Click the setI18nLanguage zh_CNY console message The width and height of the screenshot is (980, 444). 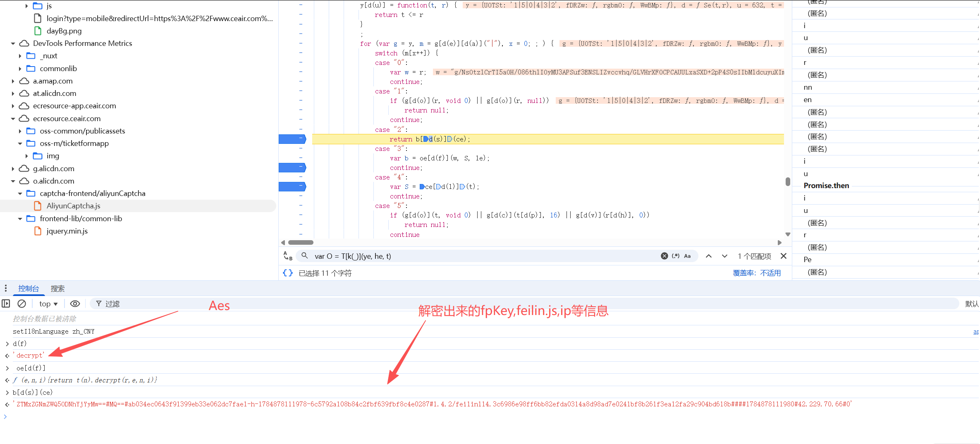(x=54, y=332)
